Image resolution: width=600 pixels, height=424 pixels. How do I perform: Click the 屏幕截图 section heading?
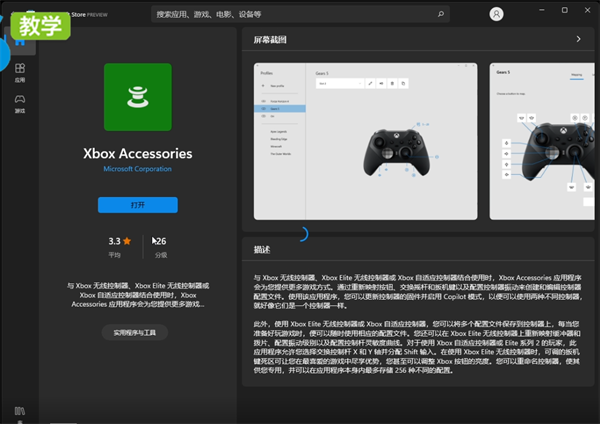click(x=270, y=39)
